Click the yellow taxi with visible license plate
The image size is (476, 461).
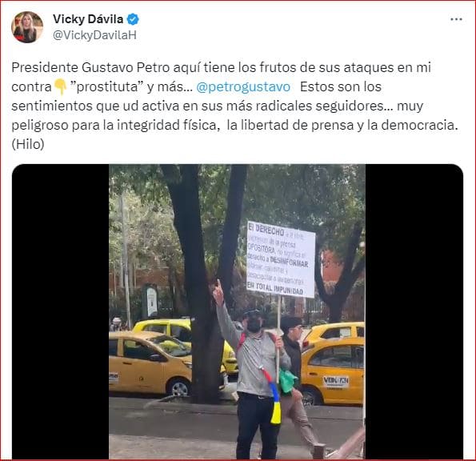click(333, 371)
